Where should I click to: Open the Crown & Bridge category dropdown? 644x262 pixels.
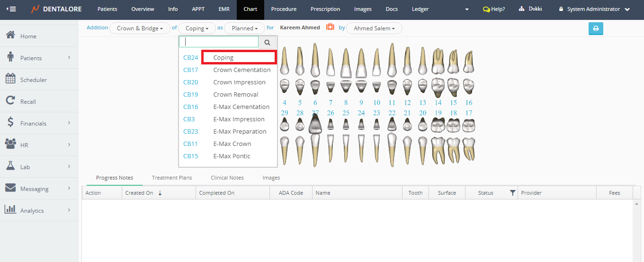[140, 28]
